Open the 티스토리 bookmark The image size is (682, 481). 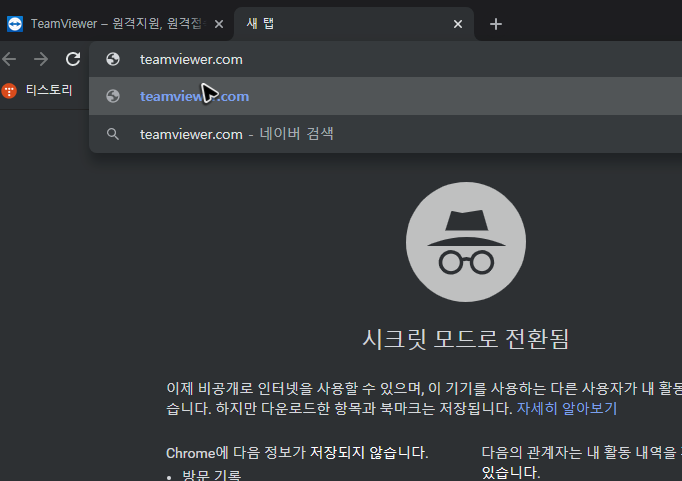tap(37, 90)
